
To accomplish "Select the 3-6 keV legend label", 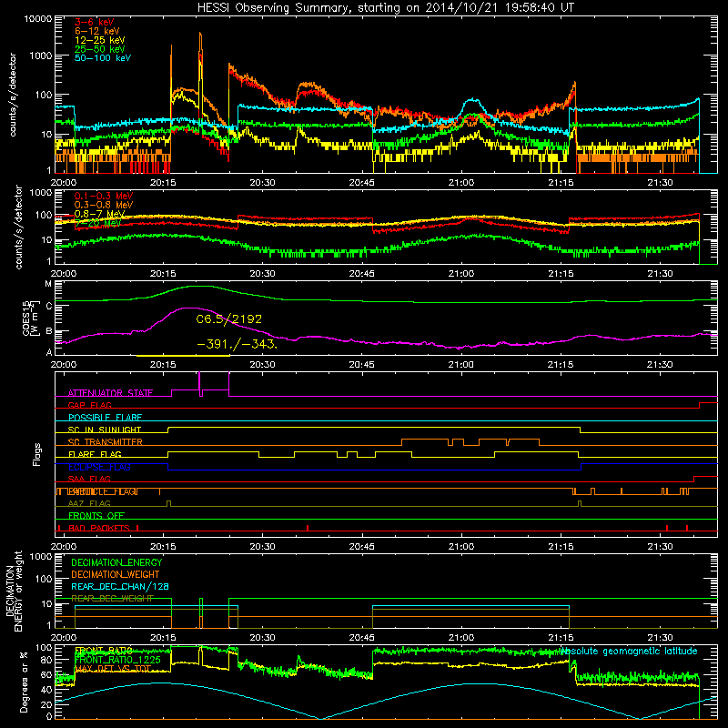I will click(x=94, y=22).
